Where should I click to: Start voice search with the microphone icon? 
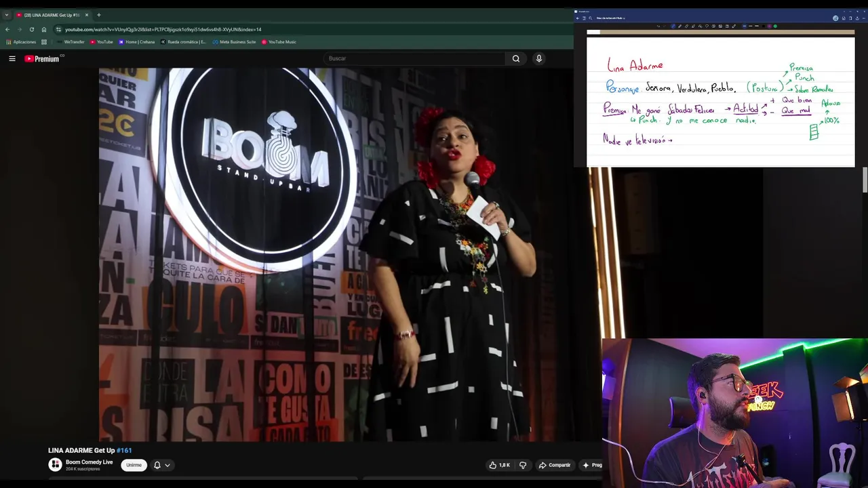click(x=539, y=58)
